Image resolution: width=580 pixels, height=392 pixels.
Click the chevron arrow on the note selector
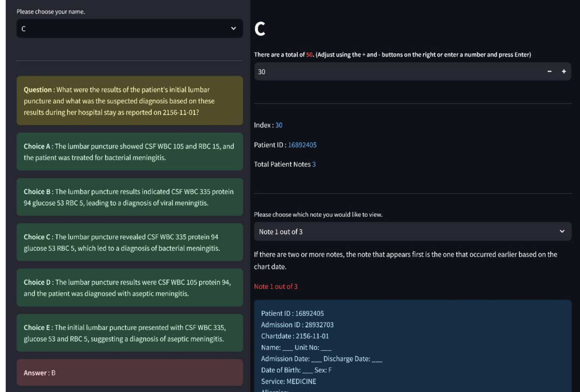(x=562, y=231)
